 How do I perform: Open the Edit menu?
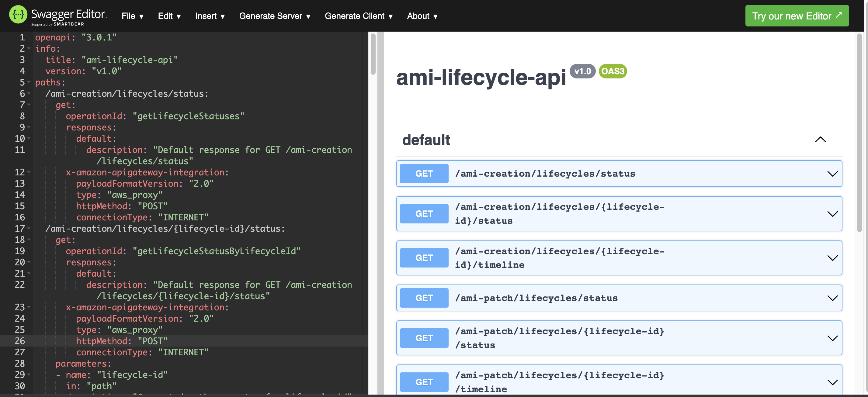[169, 16]
